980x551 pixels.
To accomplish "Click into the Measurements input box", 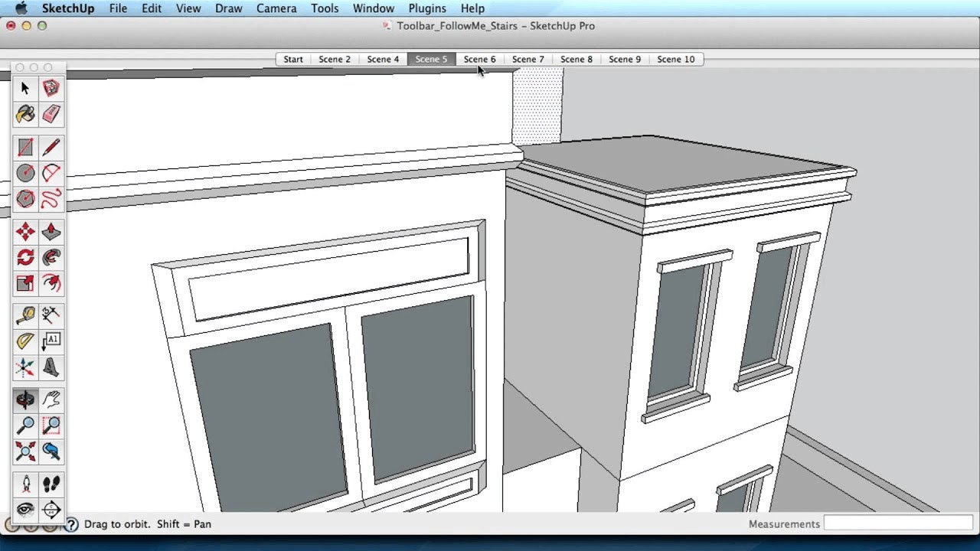I will 899,523.
